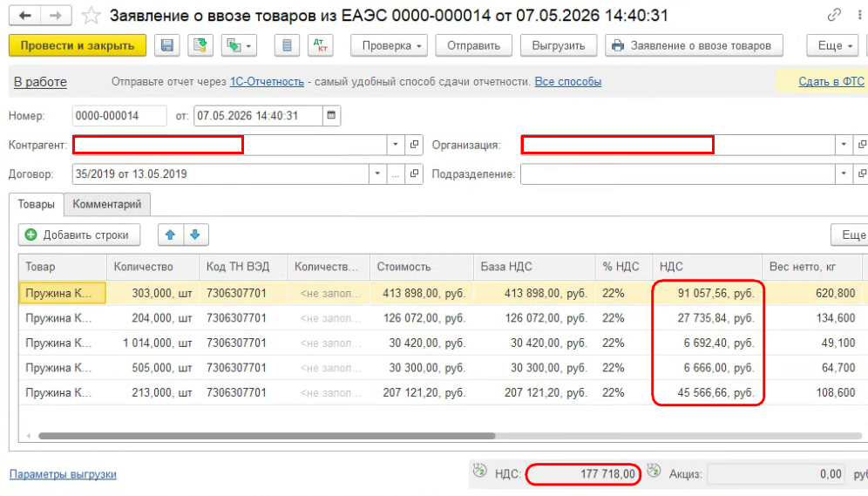
Task: Select Стоимость cell 30 300,00 руб.
Action: [x=421, y=368]
